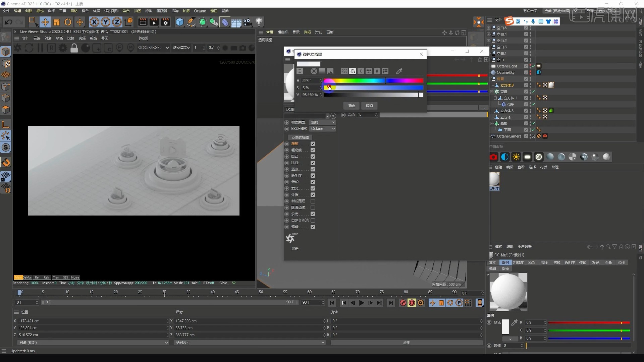
Task: Toggle the 自定义AOV checkbox
Action: coord(313,220)
